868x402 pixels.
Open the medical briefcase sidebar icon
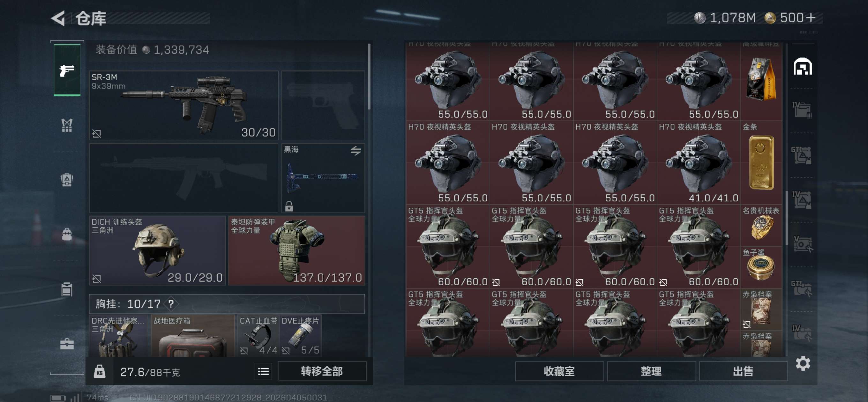[x=67, y=344]
